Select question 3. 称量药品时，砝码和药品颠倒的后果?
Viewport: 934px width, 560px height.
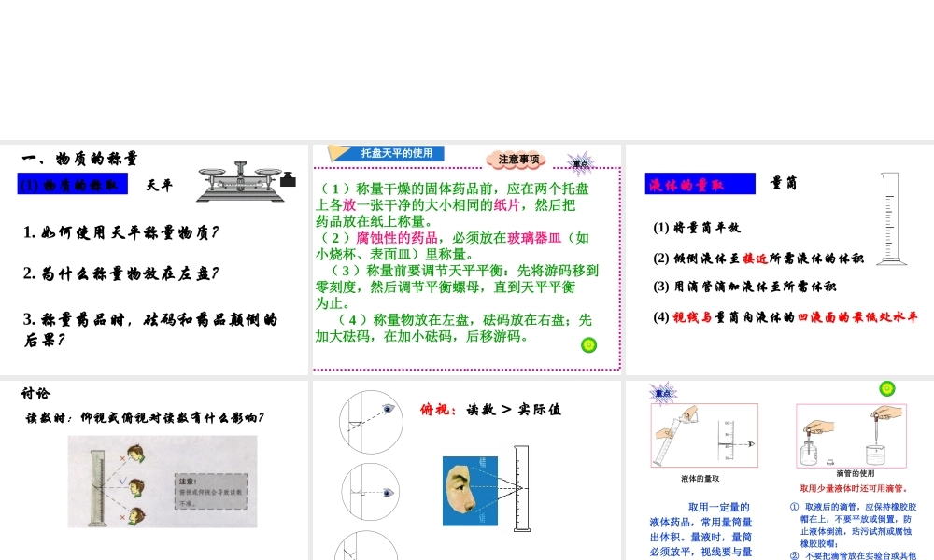click(x=150, y=329)
